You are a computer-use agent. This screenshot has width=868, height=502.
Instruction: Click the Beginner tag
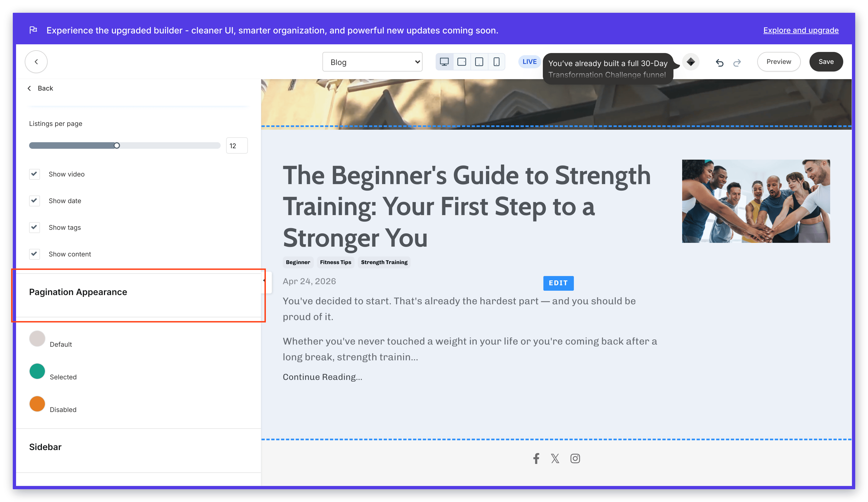(x=298, y=262)
